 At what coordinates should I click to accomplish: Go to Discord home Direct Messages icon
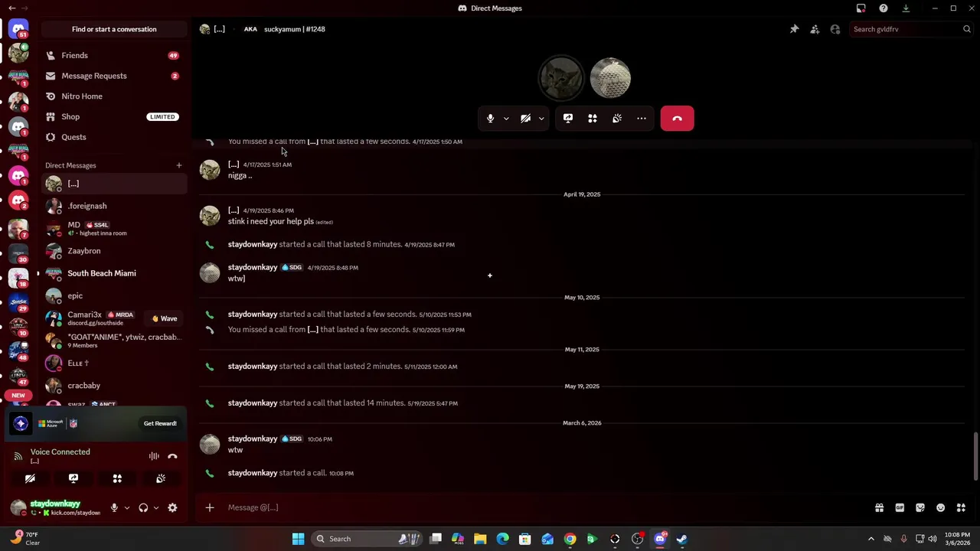(18, 29)
